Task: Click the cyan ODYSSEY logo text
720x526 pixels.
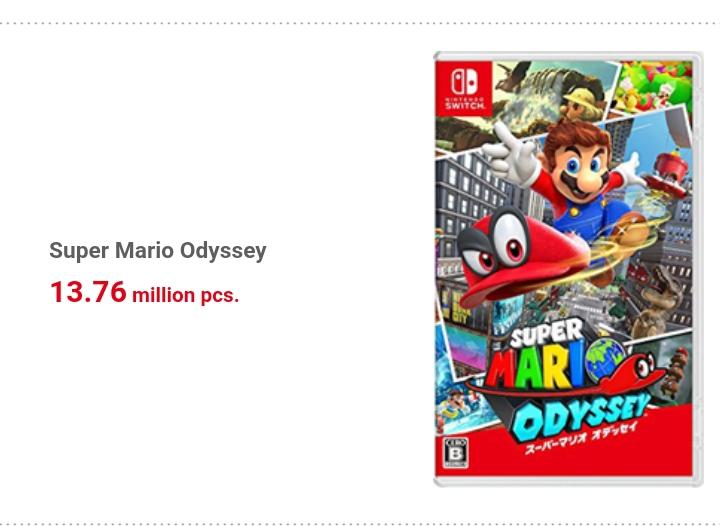Action: 580,416
